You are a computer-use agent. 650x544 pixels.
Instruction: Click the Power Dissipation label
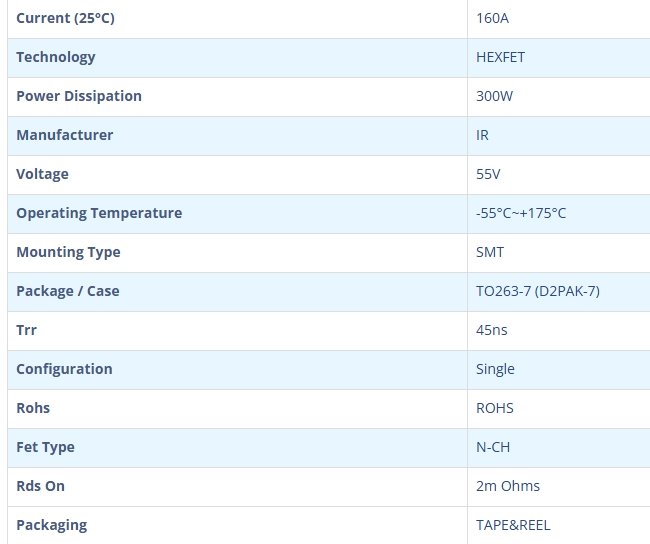[x=79, y=96]
